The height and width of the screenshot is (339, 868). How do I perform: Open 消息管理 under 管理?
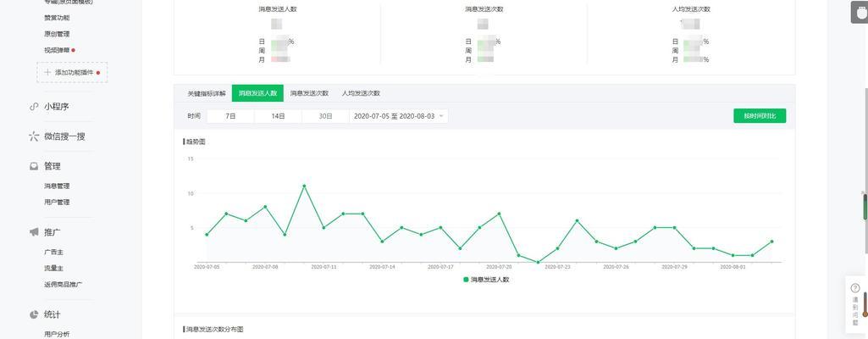coord(57,186)
